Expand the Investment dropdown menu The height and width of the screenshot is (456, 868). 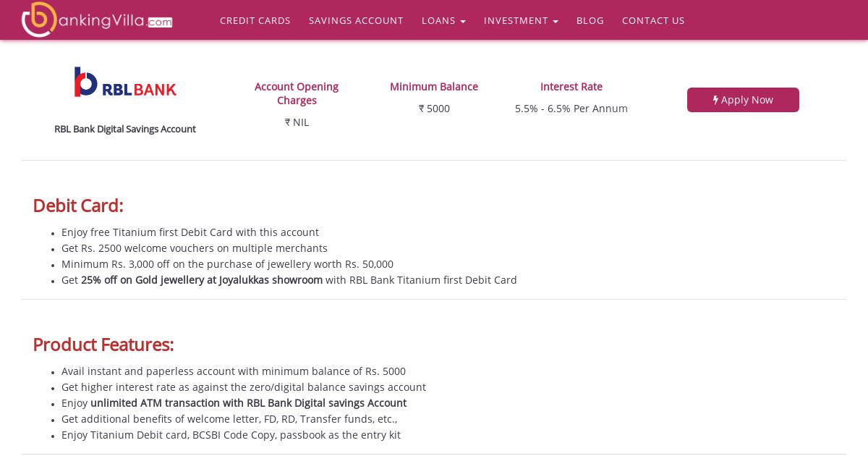pos(521,20)
